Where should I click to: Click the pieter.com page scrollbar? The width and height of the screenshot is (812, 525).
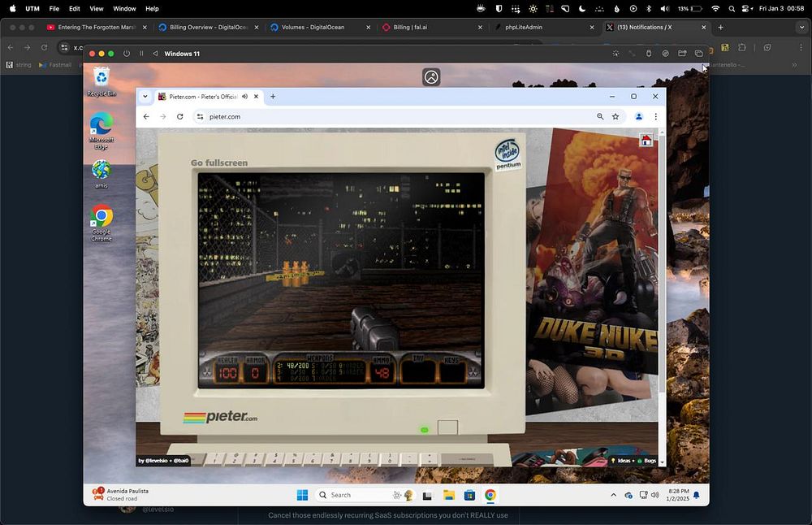(x=661, y=262)
